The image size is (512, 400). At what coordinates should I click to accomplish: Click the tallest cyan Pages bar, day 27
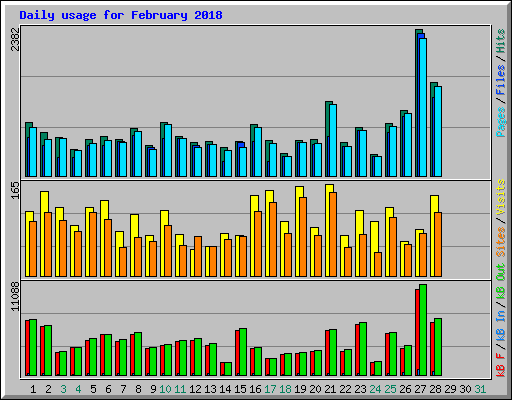click(x=423, y=107)
